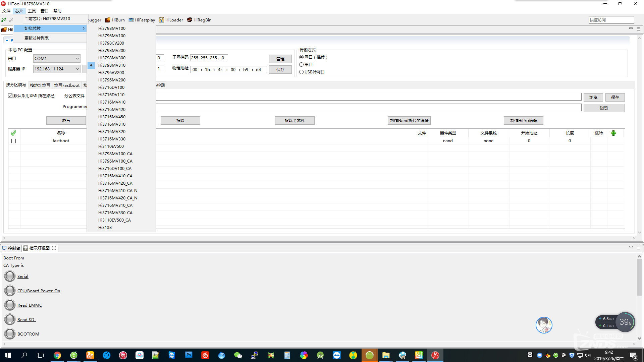The height and width of the screenshot is (362, 644).
Task: Minimize the bottom console panel
Action: [x=631, y=247]
